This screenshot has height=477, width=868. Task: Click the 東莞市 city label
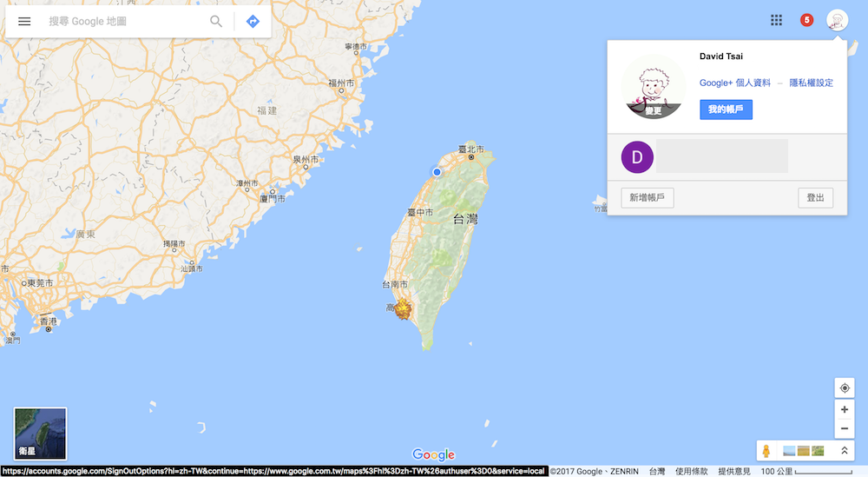pos(41,283)
